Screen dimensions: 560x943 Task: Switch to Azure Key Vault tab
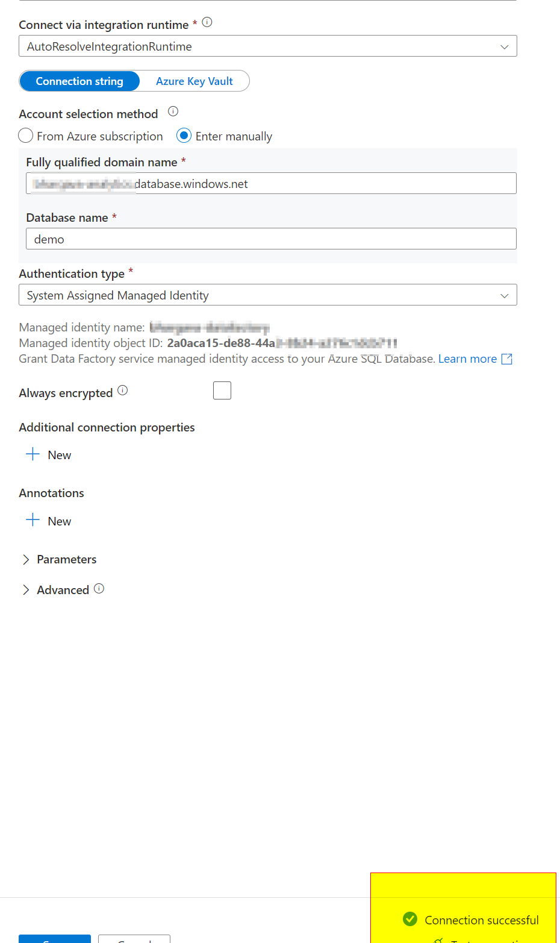[x=194, y=81]
